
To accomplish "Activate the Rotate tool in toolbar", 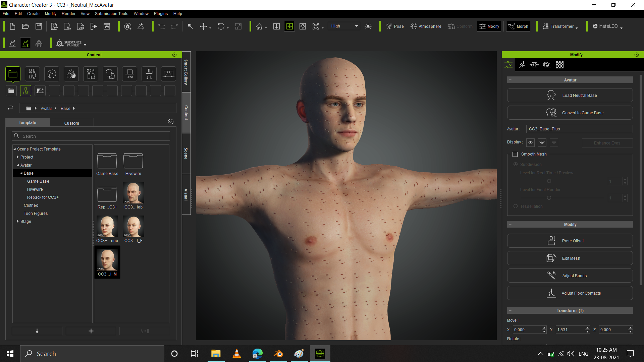I will point(221,26).
